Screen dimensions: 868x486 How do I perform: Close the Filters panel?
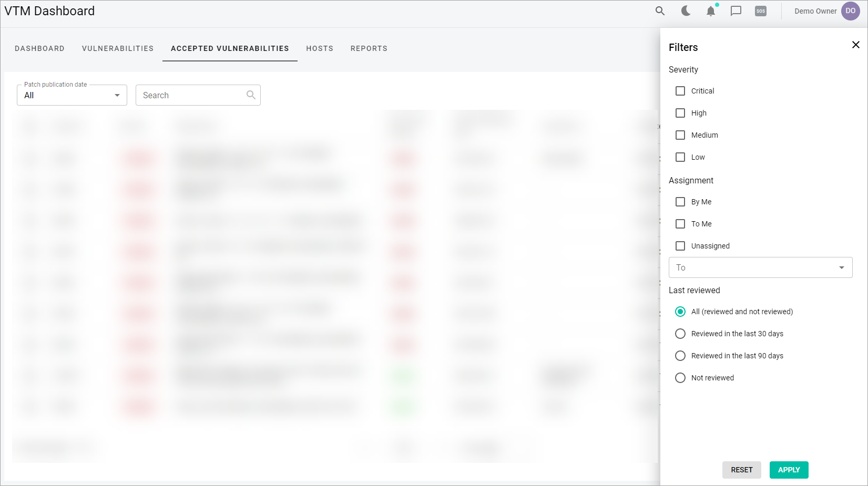tap(856, 45)
